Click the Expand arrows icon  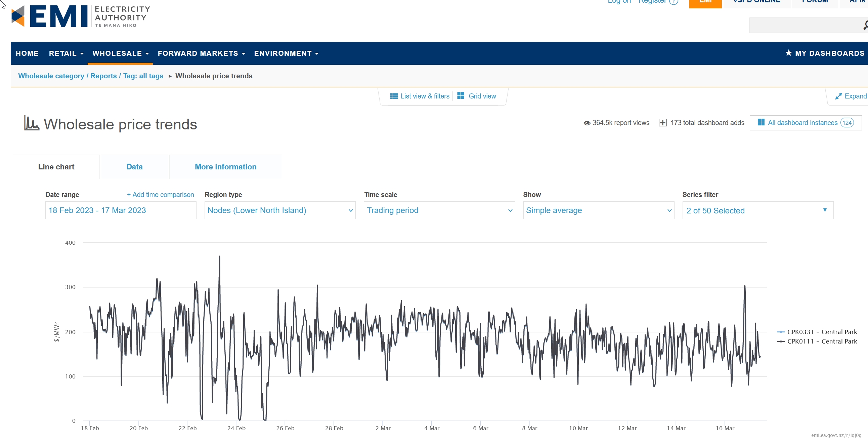(x=838, y=96)
